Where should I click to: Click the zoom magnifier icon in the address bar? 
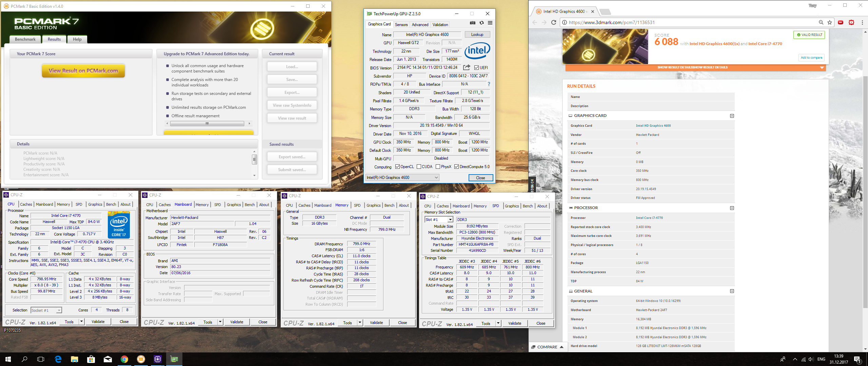click(821, 22)
